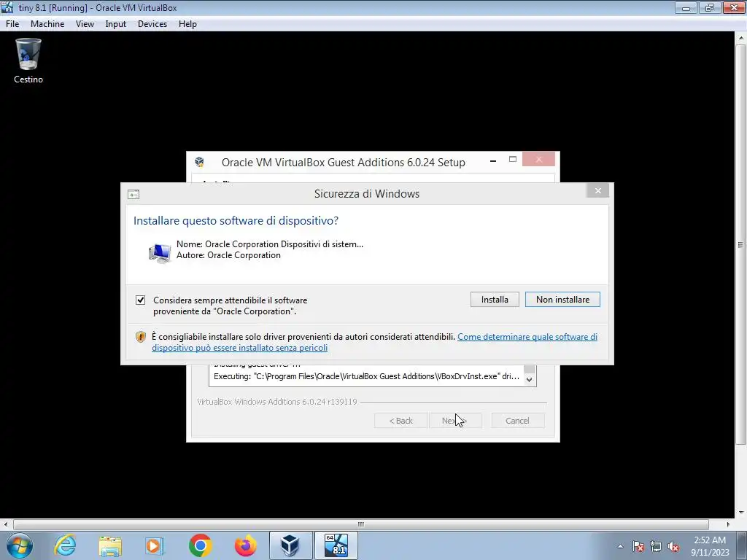The width and height of the screenshot is (747, 560).
Task: Click the Guest Additions setup title icon
Action: [200, 163]
